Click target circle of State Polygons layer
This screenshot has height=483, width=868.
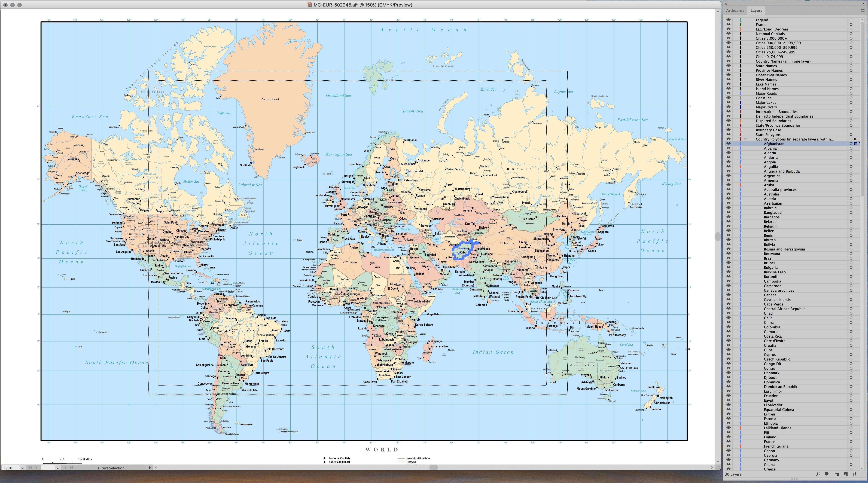click(x=851, y=135)
